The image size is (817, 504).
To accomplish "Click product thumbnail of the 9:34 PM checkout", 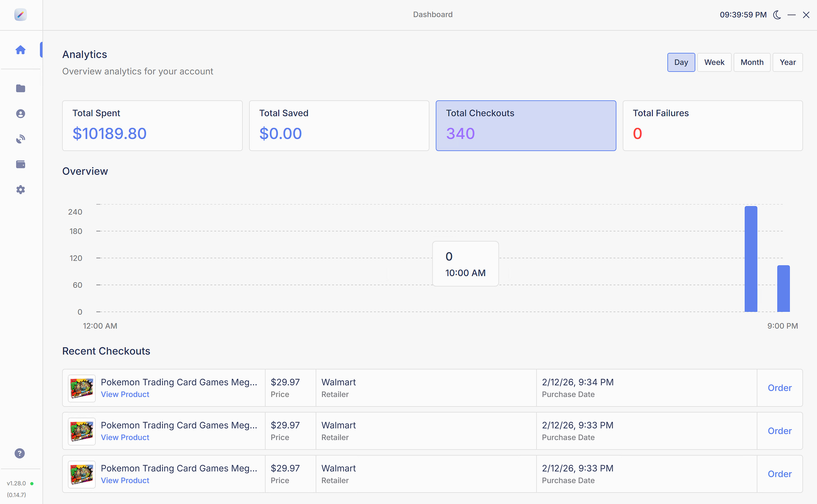I will 82,388.
